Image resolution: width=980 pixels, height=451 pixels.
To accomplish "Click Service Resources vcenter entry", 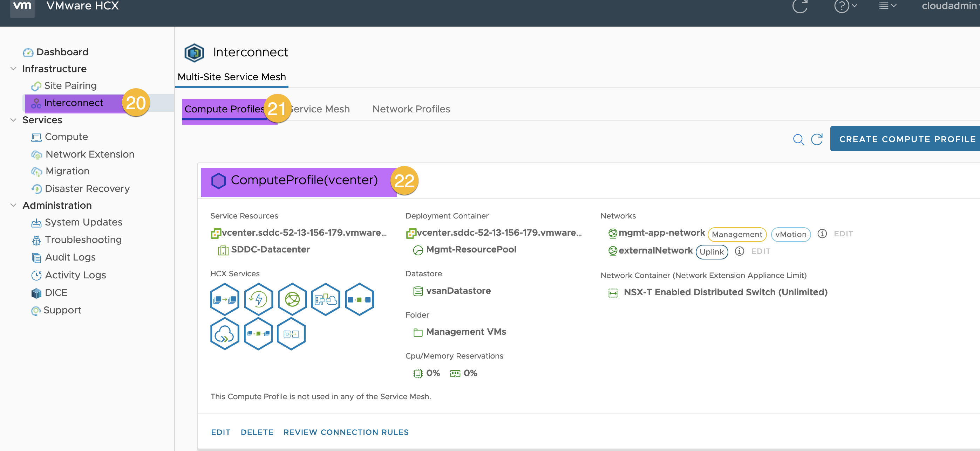I will coord(299,233).
